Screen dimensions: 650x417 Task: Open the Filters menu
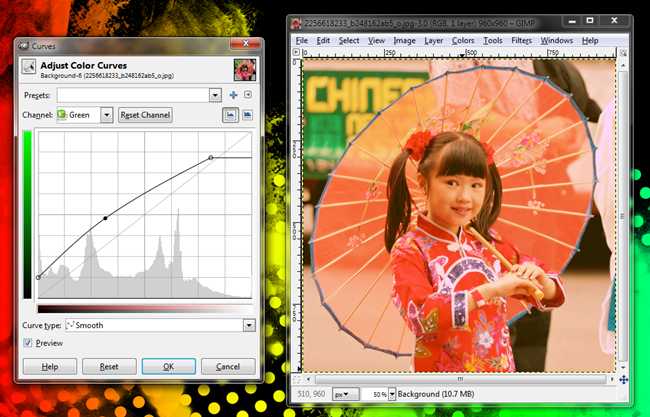(521, 41)
